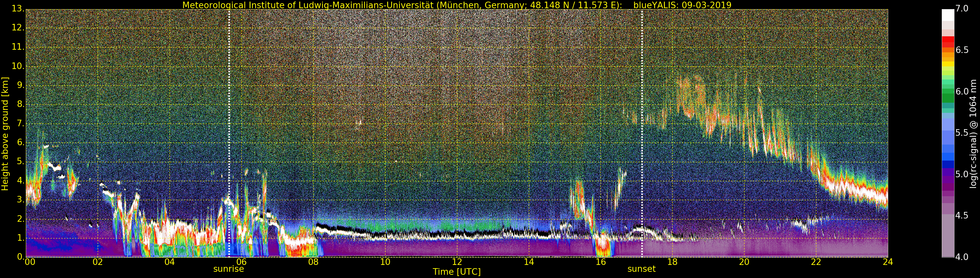
Task: Click the '5.5' colorbar tick value
Action: click(x=962, y=133)
